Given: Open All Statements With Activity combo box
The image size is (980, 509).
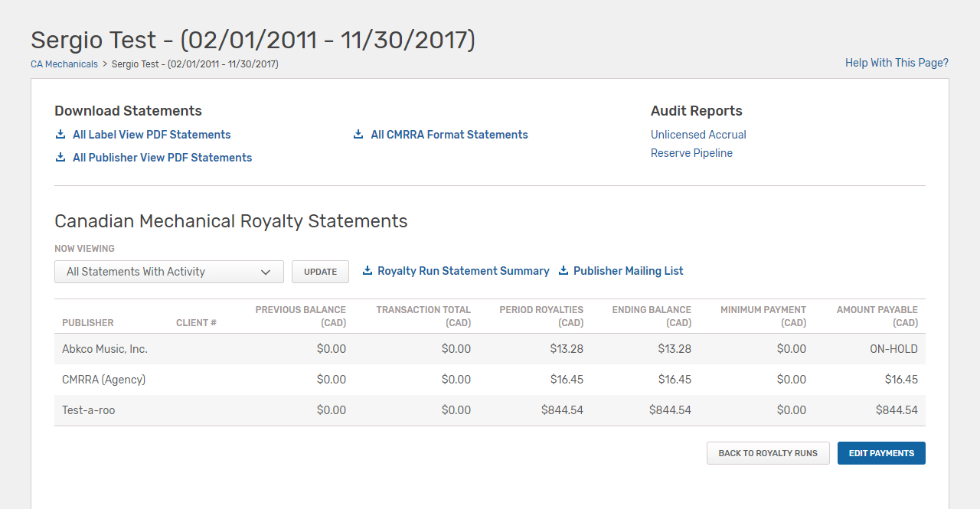Looking at the screenshot, I should click(x=169, y=272).
